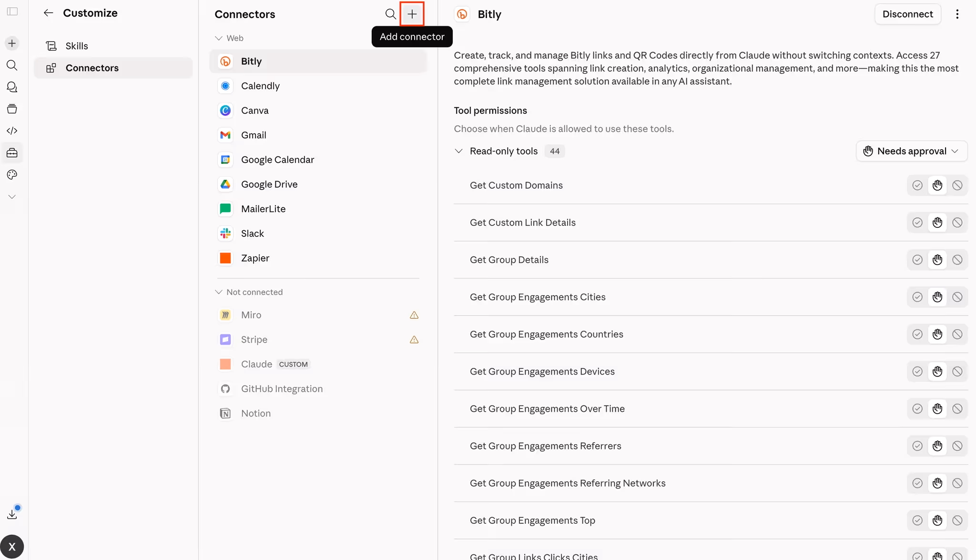Click the warning icon next to Stripe
This screenshot has width=976, height=560.
click(x=414, y=340)
